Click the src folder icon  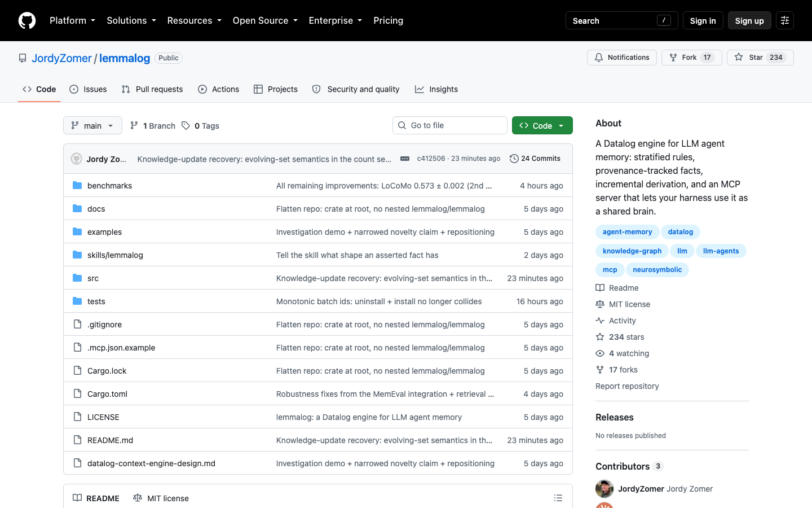pos(77,278)
